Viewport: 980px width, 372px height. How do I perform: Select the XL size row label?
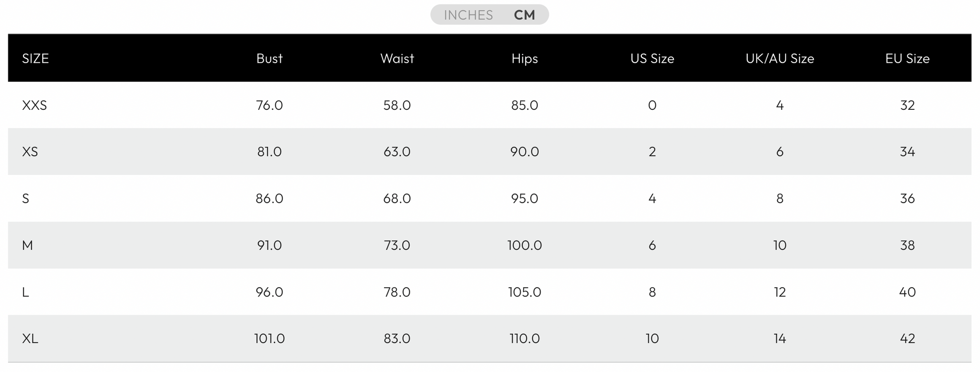[x=30, y=339]
